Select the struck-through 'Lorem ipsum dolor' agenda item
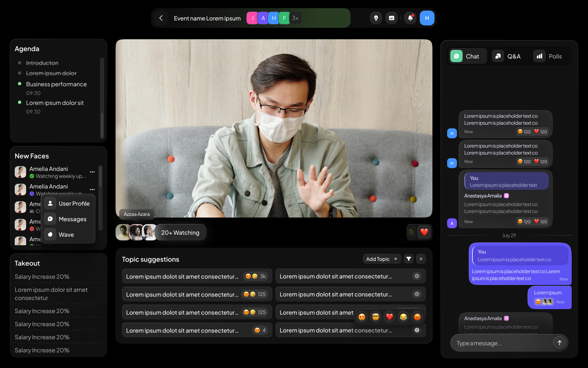588x368 pixels. tap(51, 73)
